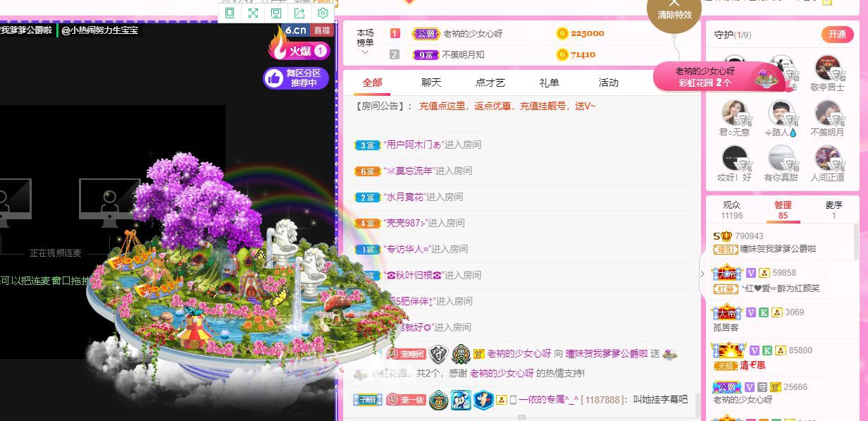Click the 9富 badge in leaderboard row 2
The image size is (868, 421).
426,54
